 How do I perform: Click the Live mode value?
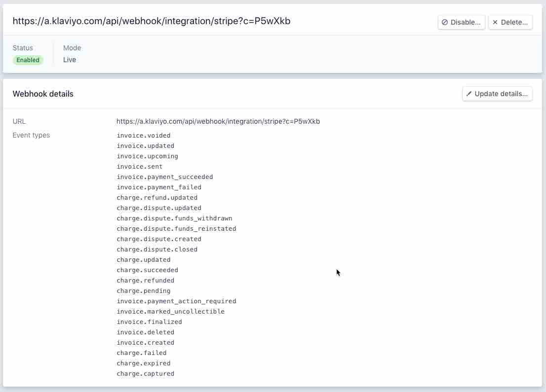(70, 60)
